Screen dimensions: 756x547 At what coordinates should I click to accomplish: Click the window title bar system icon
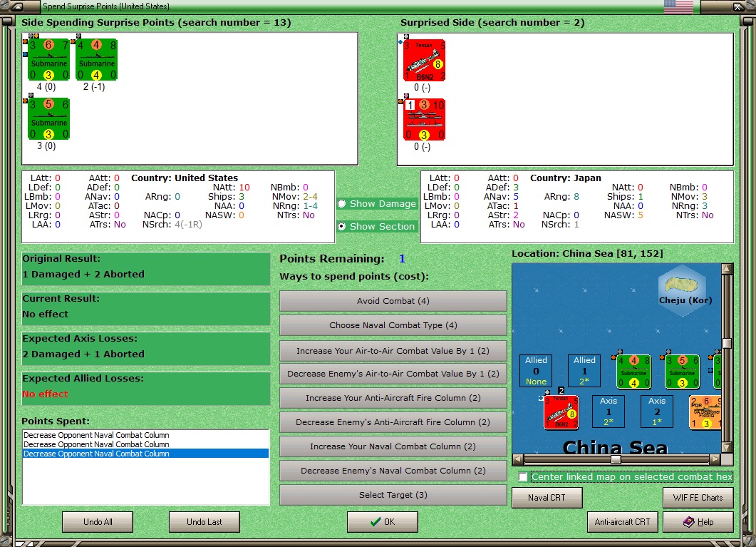(17, 6)
